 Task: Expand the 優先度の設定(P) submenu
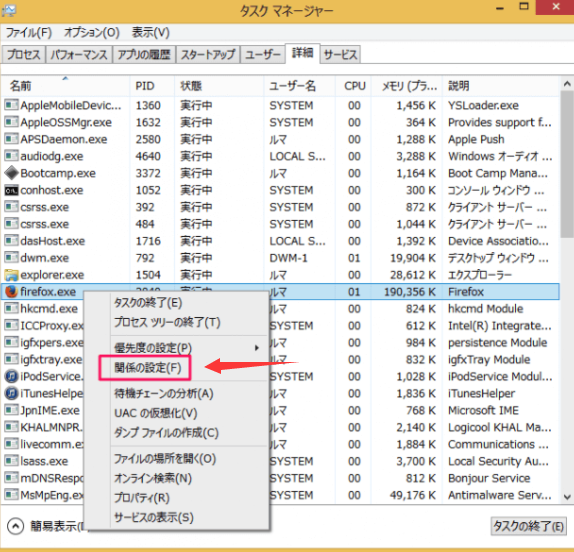257,348
